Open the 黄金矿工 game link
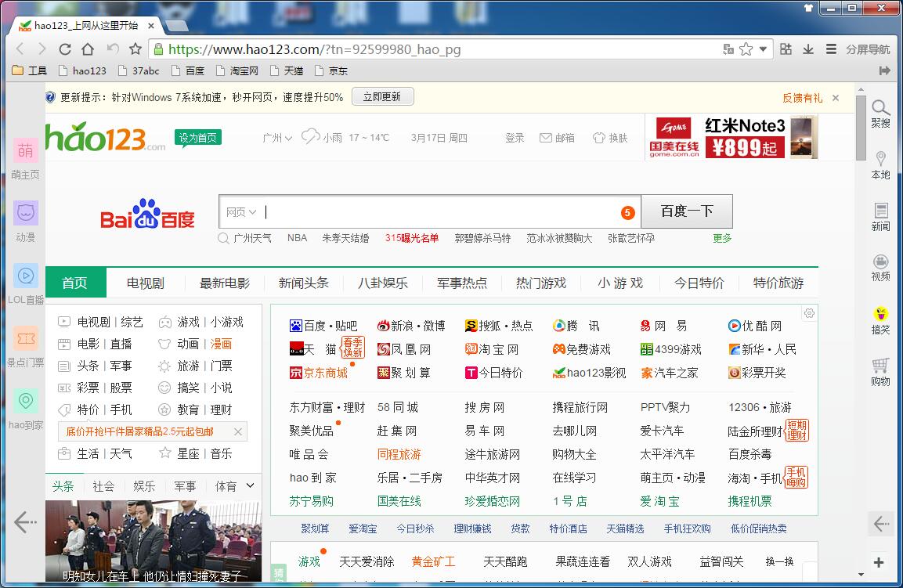903x588 pixels. [433, 561]
